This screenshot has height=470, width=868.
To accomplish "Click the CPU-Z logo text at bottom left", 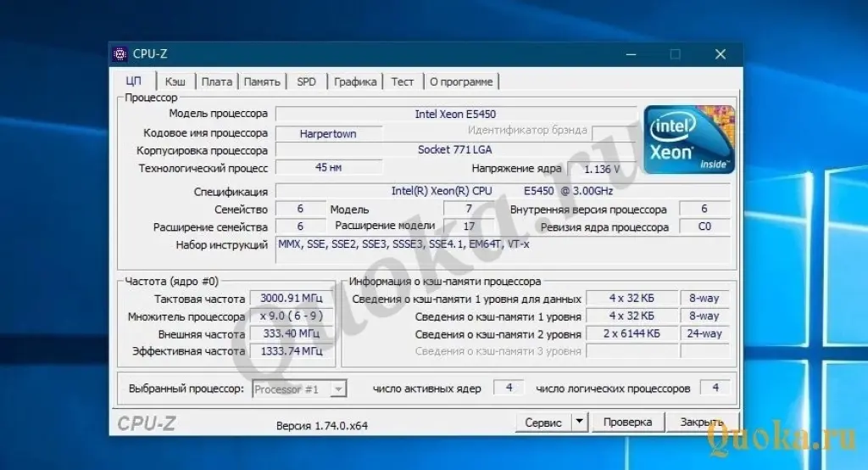I will [146, 424].
